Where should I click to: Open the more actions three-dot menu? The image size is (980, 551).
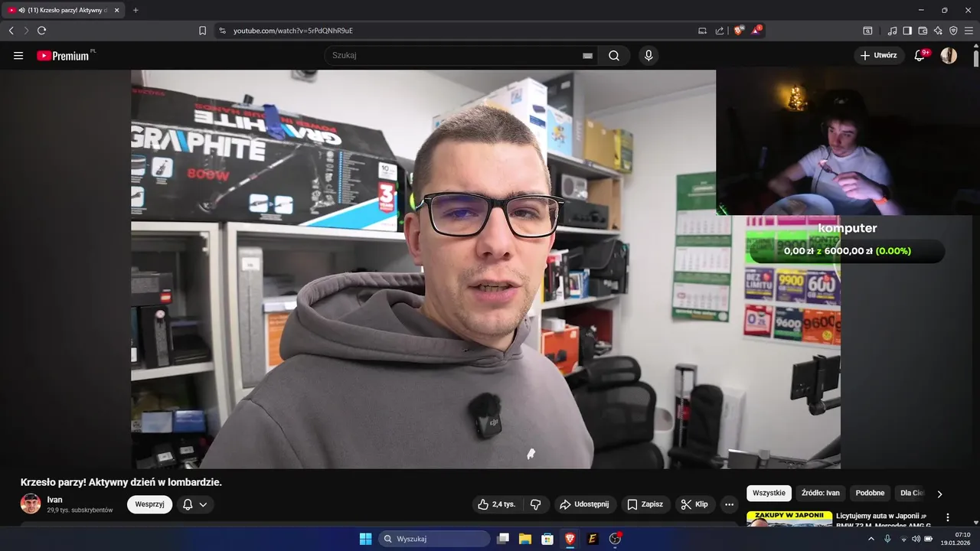tap(729, 504)
